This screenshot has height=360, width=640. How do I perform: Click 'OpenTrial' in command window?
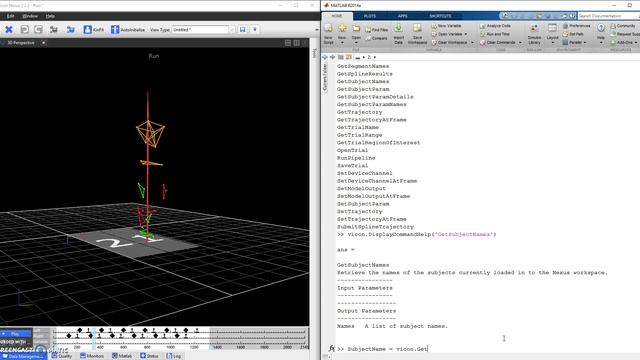[x=352, y=150]
